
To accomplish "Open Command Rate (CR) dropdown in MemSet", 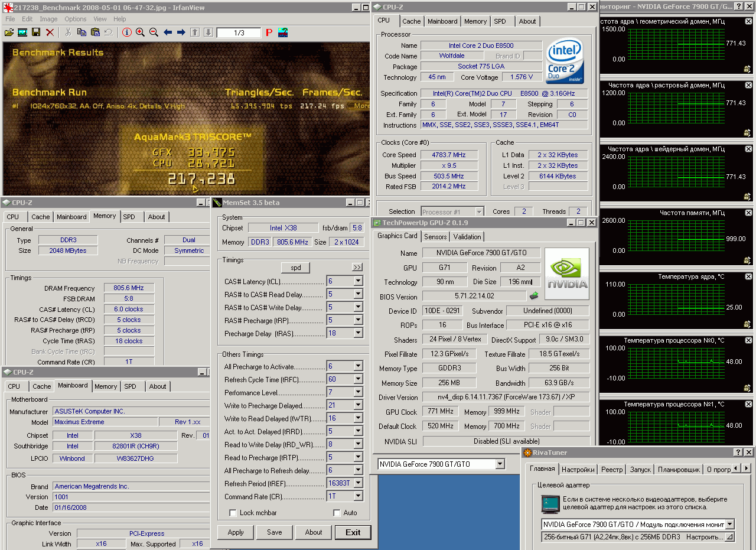I will (358, 496).
